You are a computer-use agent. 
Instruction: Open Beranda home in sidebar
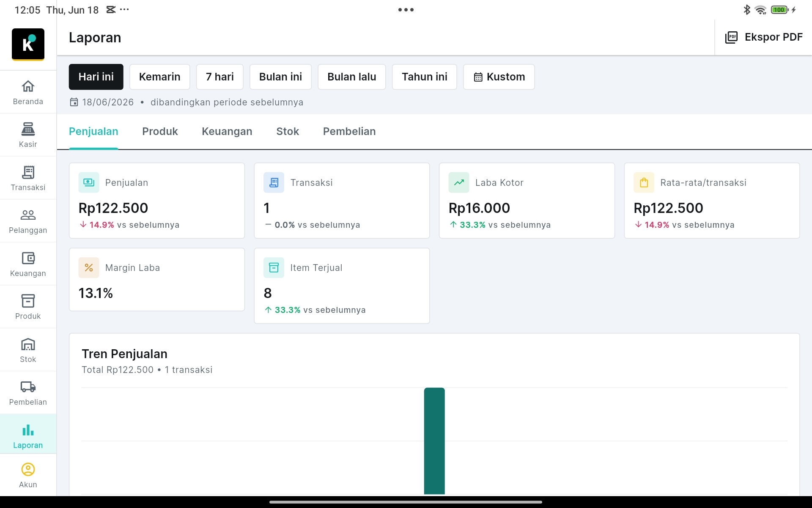(x=28, y=92)
